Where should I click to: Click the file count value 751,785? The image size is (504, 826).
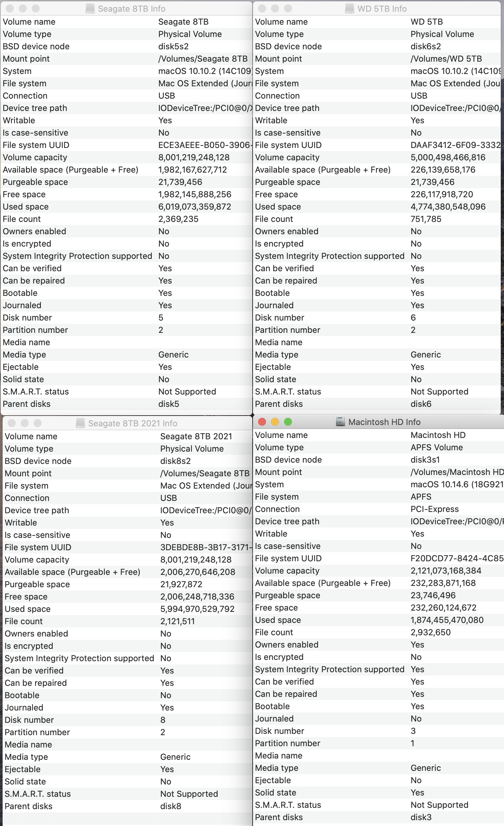point(426,219)
